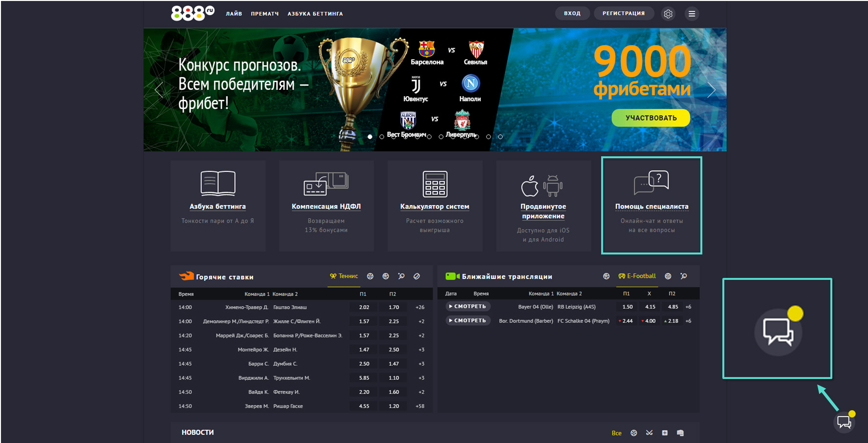868x443 pixels.
Task: Pick odds 4.55 for Зверев М.
Action: point(364,406)
